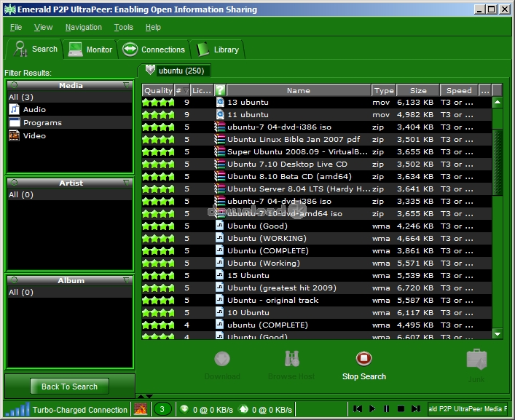Image resolution: width=515 pixels, height=420 pixels.
Task: Click the Browse Host binoculars icon
Action: (291, 359)
